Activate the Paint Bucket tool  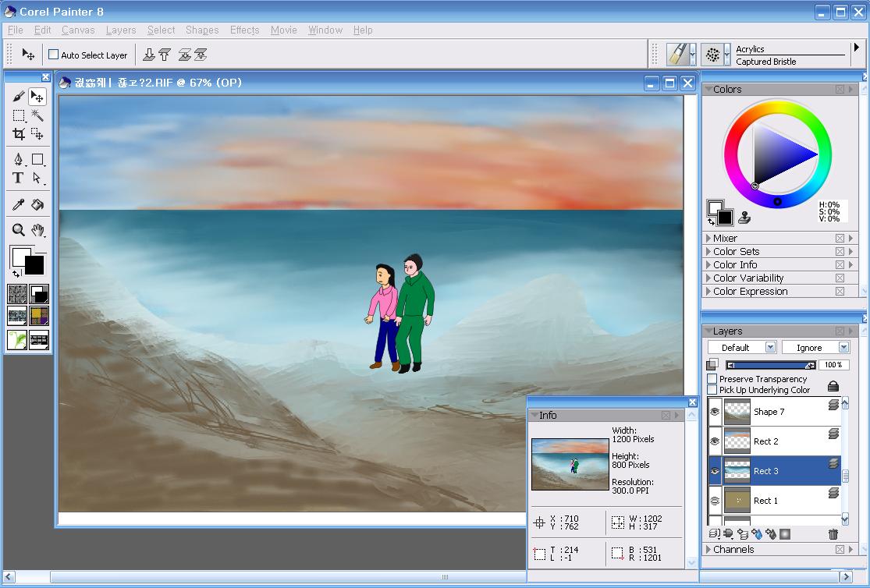(37, 205)
